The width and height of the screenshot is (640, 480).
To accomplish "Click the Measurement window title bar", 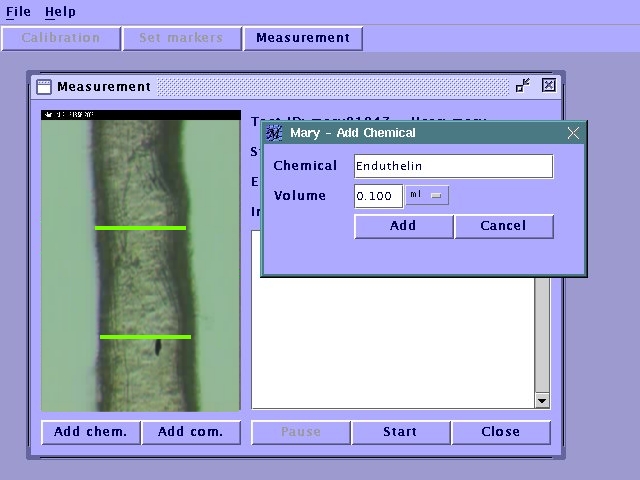I will (x=298, y=87).
